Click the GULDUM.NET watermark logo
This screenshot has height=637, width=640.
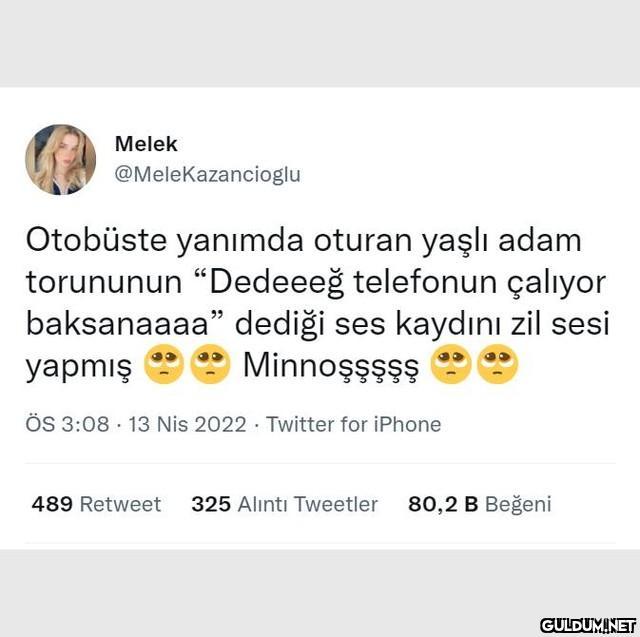588,625
